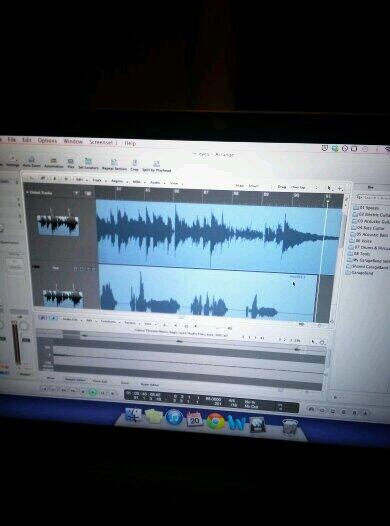Open the Options menu

[x=47, y=141]
